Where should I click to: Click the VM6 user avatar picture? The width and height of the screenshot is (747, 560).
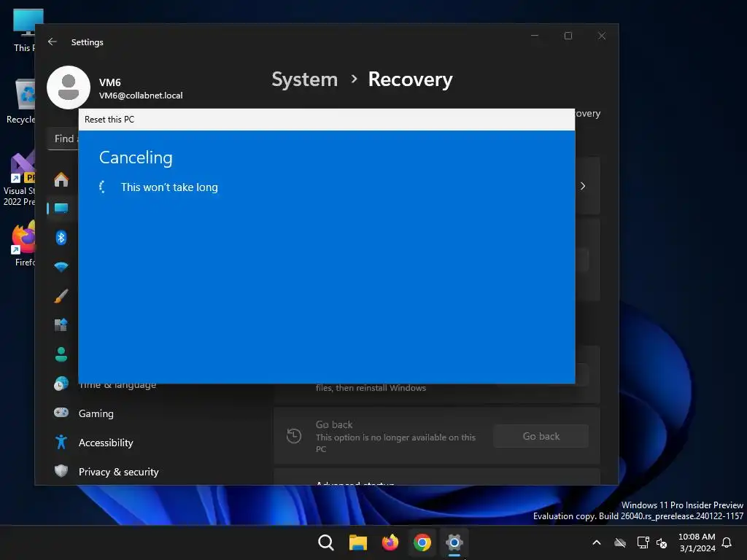(x=69, y=87)
